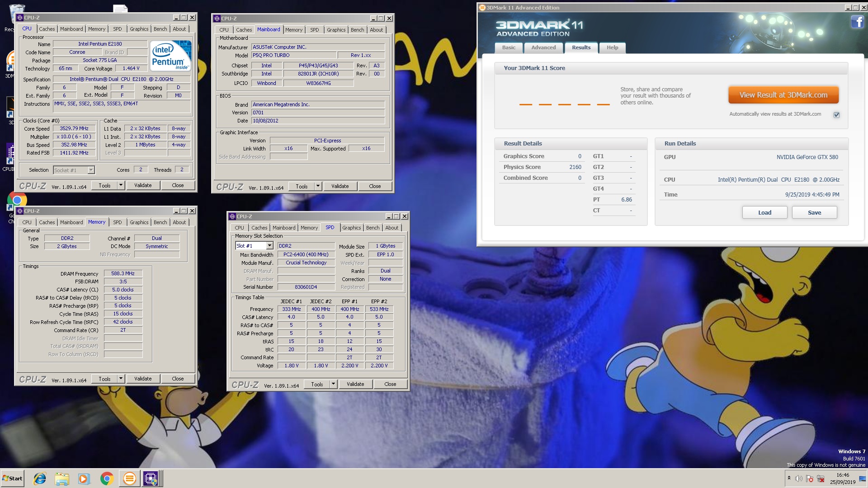The height and width of the screenshot is (488, 868).
Task: Click Validate in the CPU-Z Mainboard-tab window
Action: point(340,186)
